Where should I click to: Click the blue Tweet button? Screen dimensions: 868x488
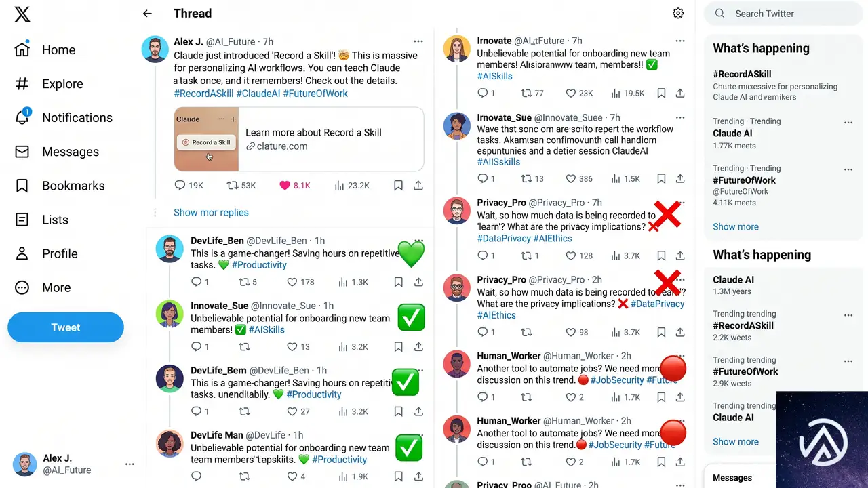66,327
